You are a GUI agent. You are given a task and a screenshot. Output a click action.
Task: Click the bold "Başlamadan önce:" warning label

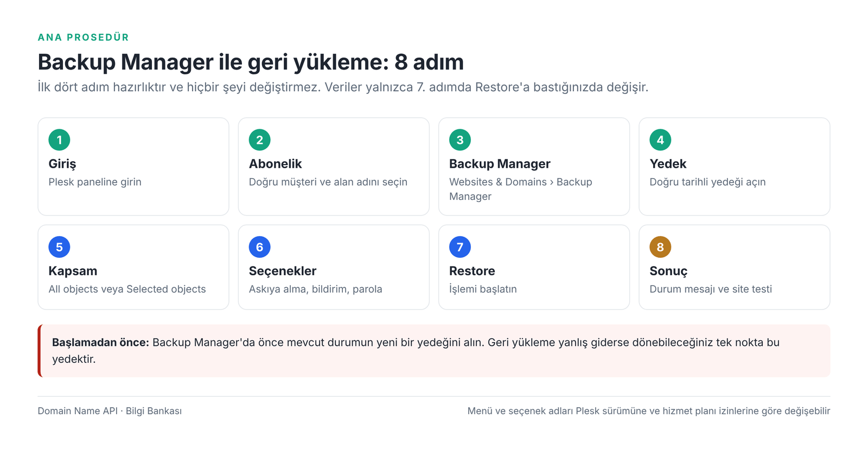[x=100, y=343]
